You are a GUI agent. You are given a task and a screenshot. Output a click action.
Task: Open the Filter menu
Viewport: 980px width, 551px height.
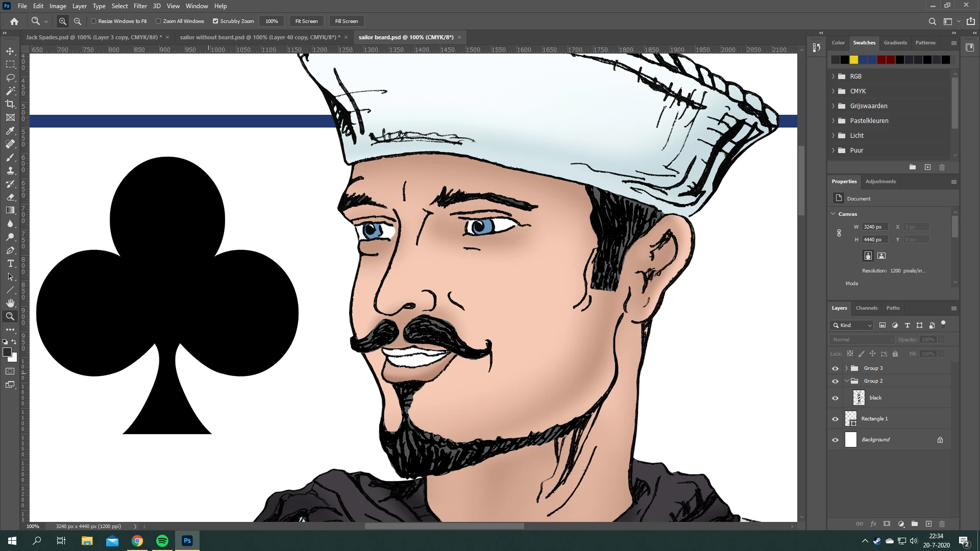click(x=140, y=6)
